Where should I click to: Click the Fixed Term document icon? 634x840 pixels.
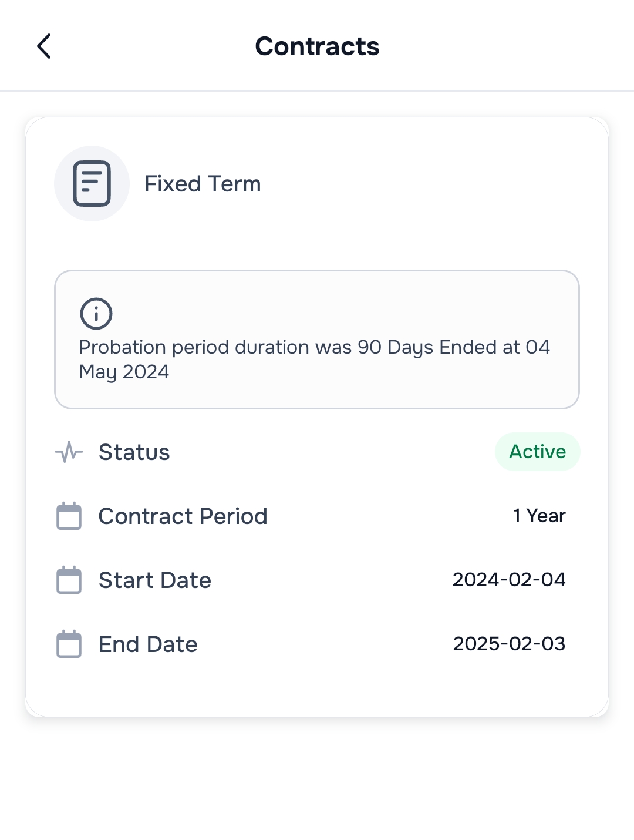pyautogui.click(x=92, y=184)
